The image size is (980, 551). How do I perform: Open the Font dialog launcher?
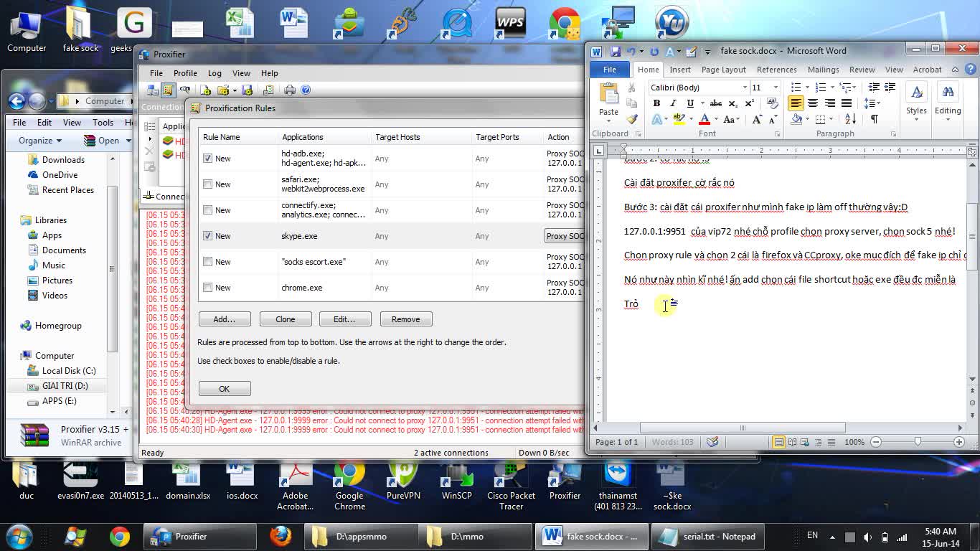[777, 134]
